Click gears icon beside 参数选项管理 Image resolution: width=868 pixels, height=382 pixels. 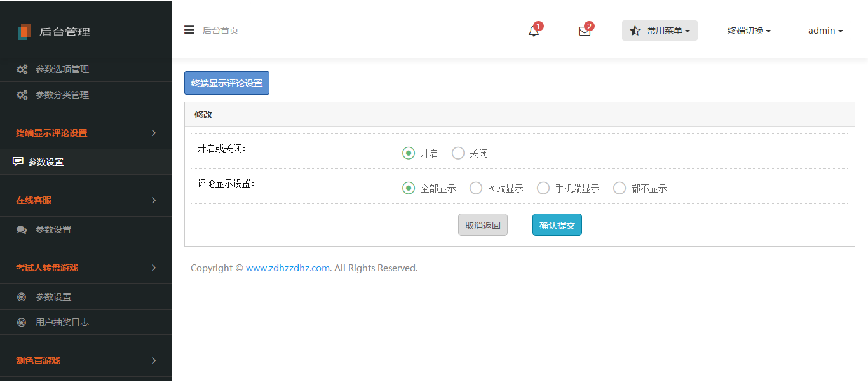(22, 69)
